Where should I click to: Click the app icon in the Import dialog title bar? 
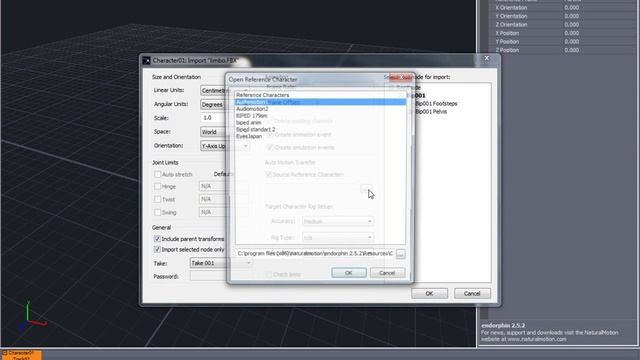[x=147, y=61]
